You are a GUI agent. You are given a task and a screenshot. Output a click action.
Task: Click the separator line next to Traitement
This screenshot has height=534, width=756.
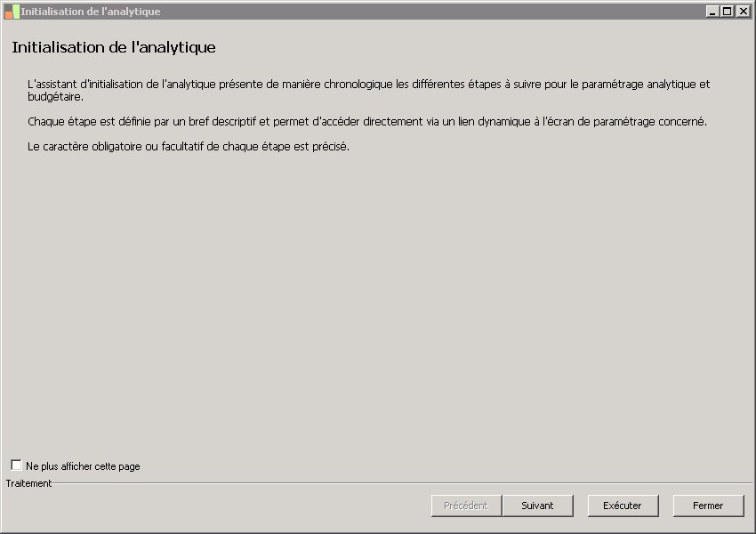(400, 483)
